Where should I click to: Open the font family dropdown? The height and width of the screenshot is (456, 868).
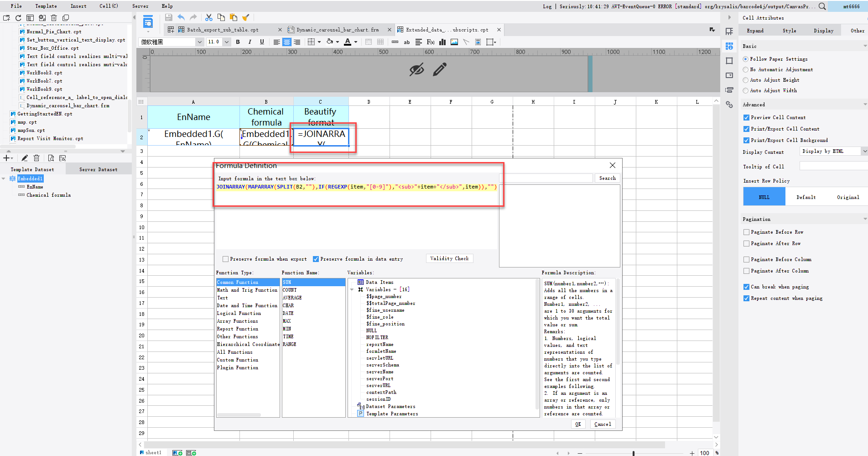[199, 42]
